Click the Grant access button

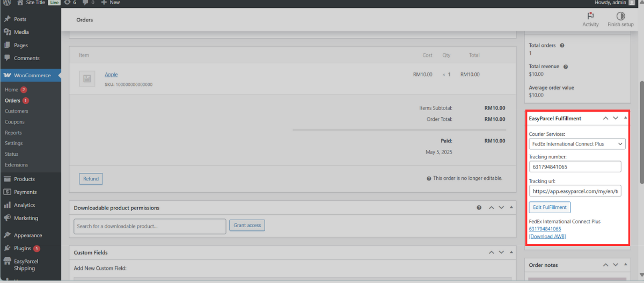click(247, 226)
